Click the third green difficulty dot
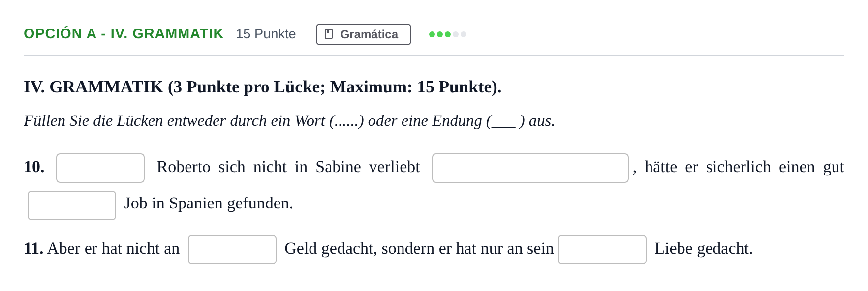 coord(448,34)
